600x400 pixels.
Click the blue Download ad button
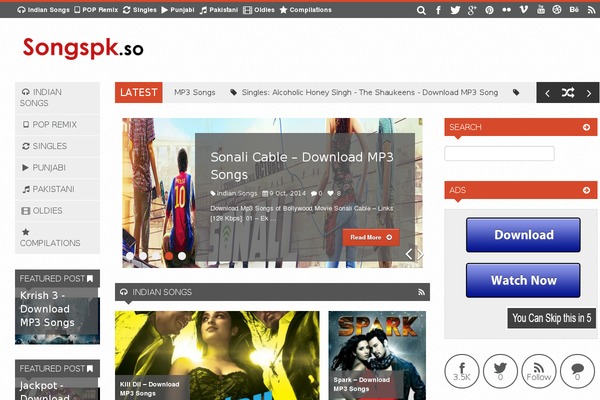(523, 235)
